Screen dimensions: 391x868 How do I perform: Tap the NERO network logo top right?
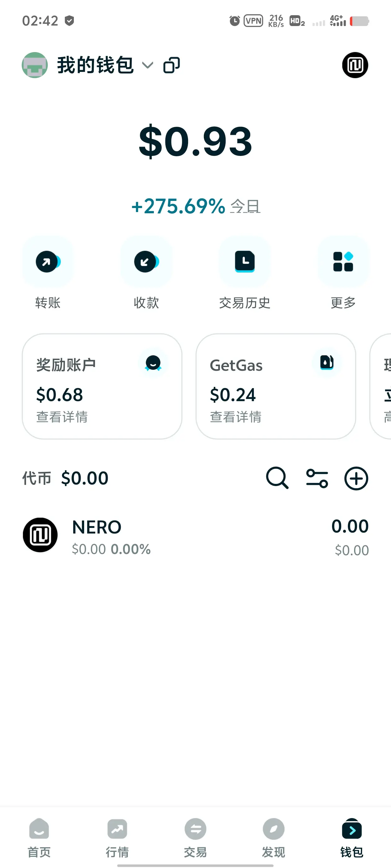coord(355,65)
